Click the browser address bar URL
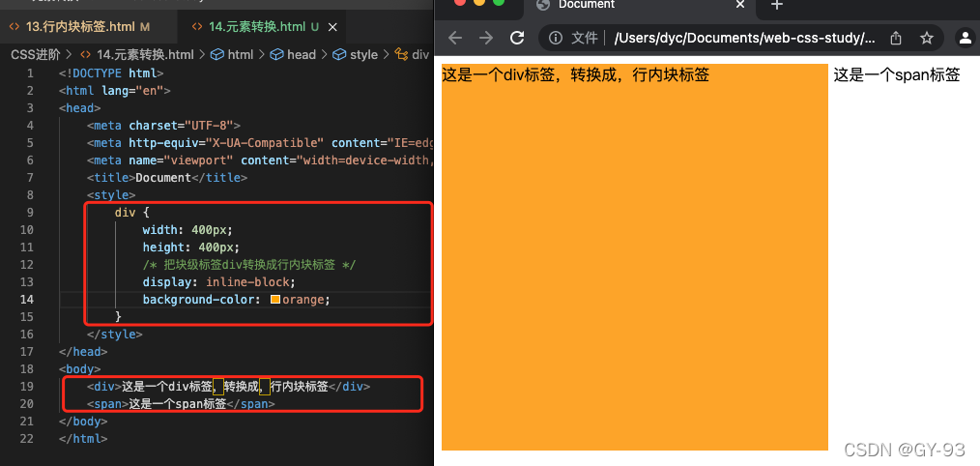 [x=745, y=38]
